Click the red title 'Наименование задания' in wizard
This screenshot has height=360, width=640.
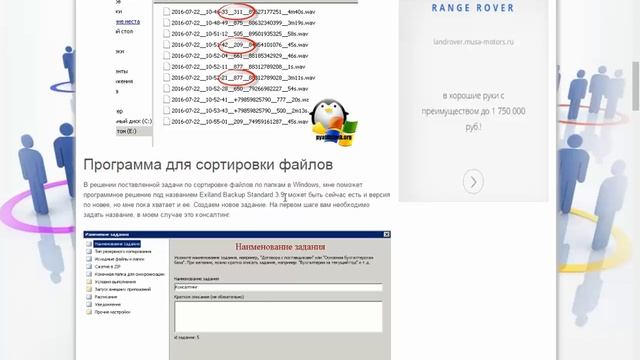(280, 247)
